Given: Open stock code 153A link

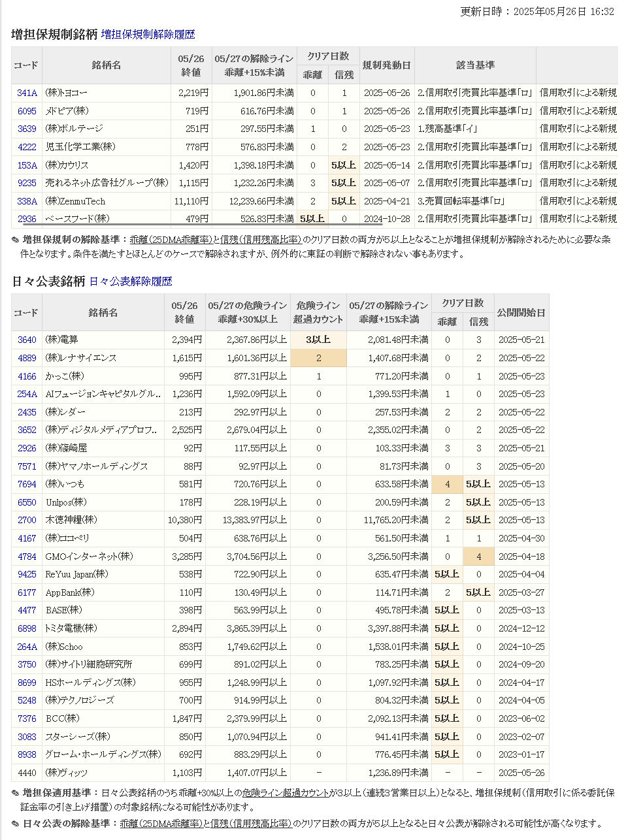Looking at the screenshot, I should click(x=27, y=165).
